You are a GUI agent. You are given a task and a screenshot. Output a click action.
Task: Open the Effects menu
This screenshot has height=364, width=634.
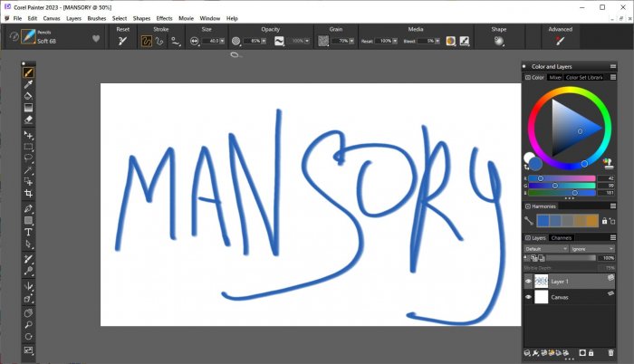(x=164, y=18)
